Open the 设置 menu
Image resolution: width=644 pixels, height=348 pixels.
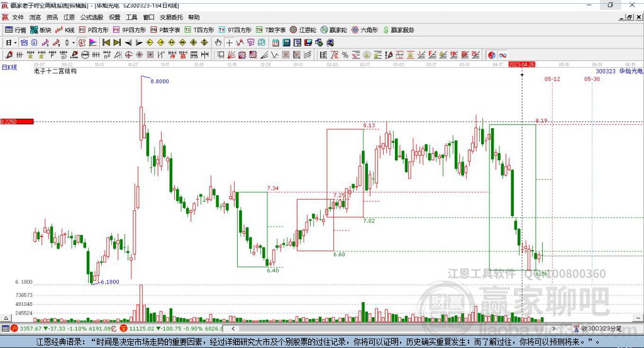tap(114, 17)
